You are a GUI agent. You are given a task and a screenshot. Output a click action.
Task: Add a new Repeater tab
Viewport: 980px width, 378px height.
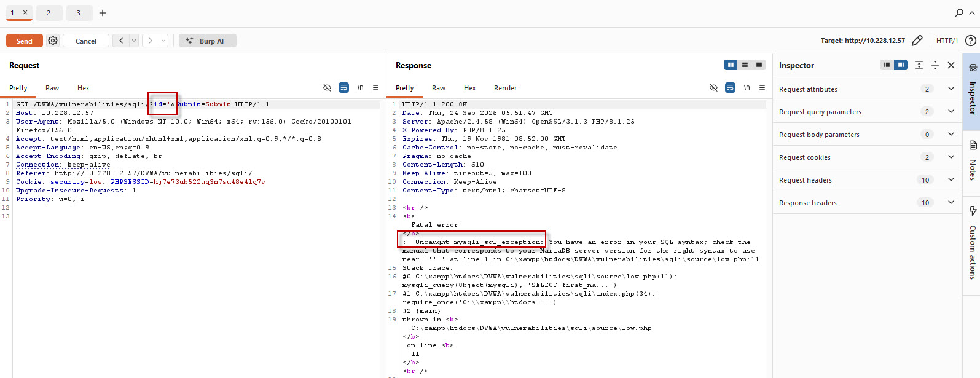point(103,13)
